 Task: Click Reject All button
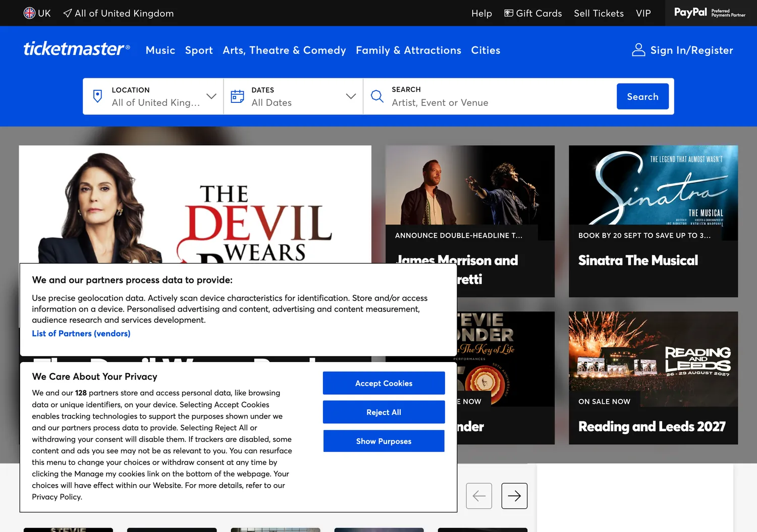[384, 412]
